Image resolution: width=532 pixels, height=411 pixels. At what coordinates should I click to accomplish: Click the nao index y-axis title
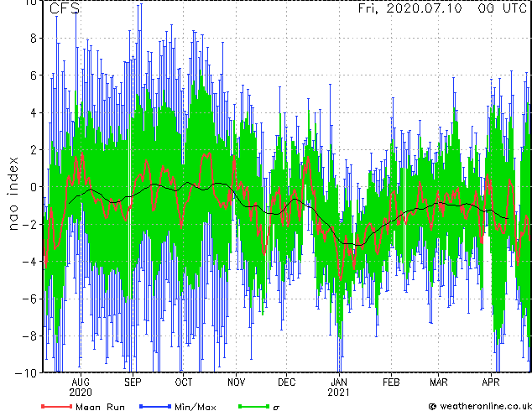[x=13, y=194]
